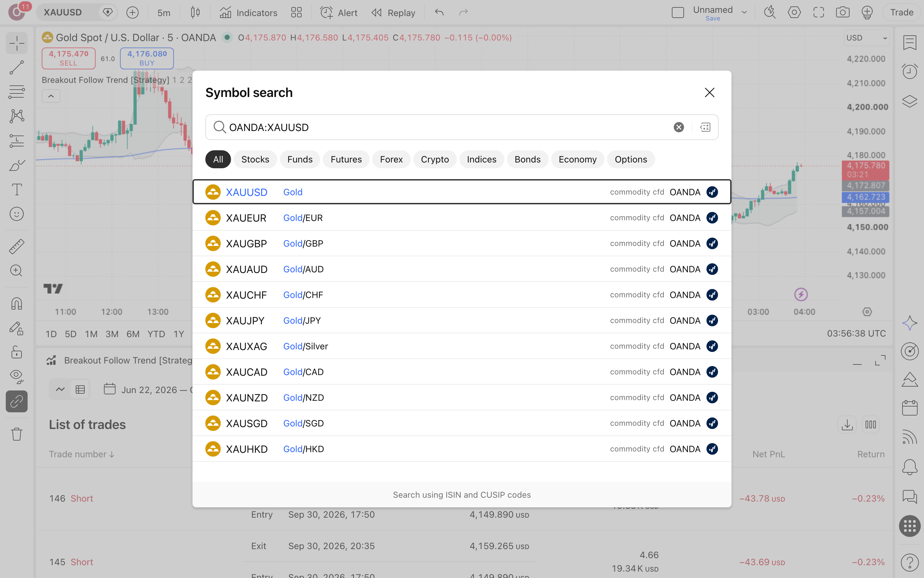Remove objects with trash icon
Screen dimensions: 924x578
click(16, 434)
